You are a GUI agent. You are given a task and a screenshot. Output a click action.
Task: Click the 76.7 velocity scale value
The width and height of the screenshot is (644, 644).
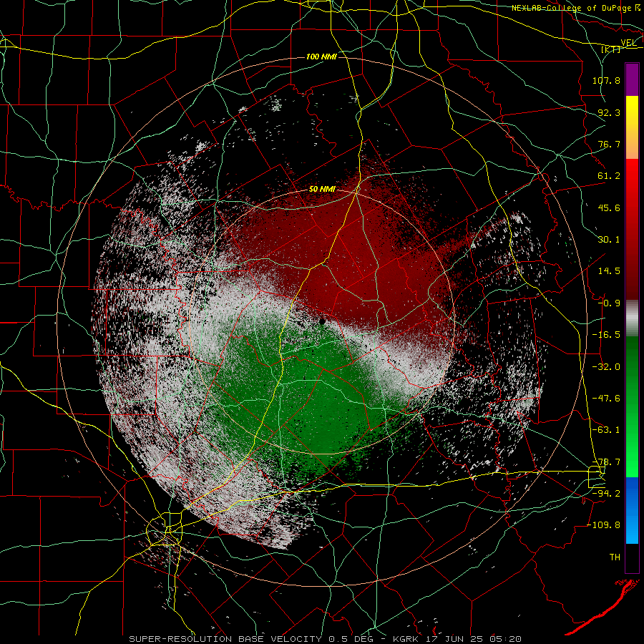(x=609, y=144)
